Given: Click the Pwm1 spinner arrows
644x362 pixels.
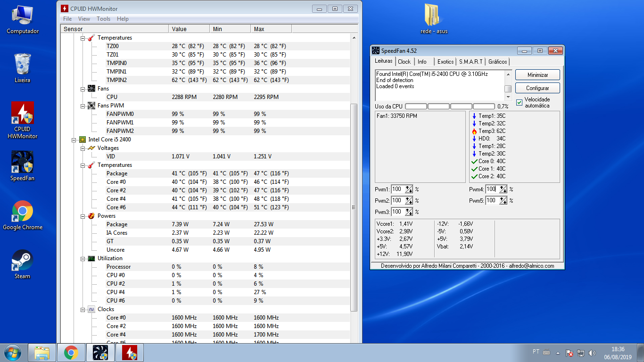Looking at the screenshot, I should 409,189.
